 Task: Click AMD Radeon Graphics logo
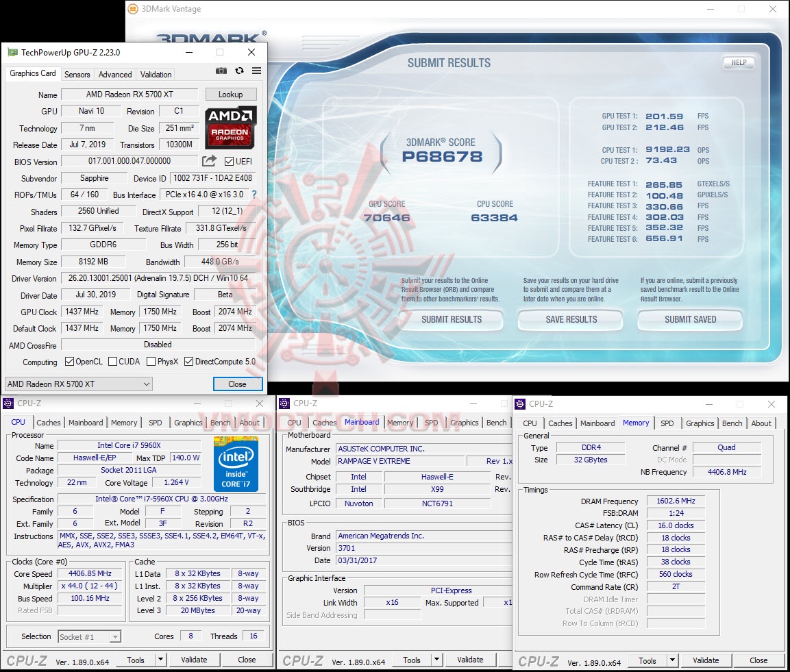point(231,127)
